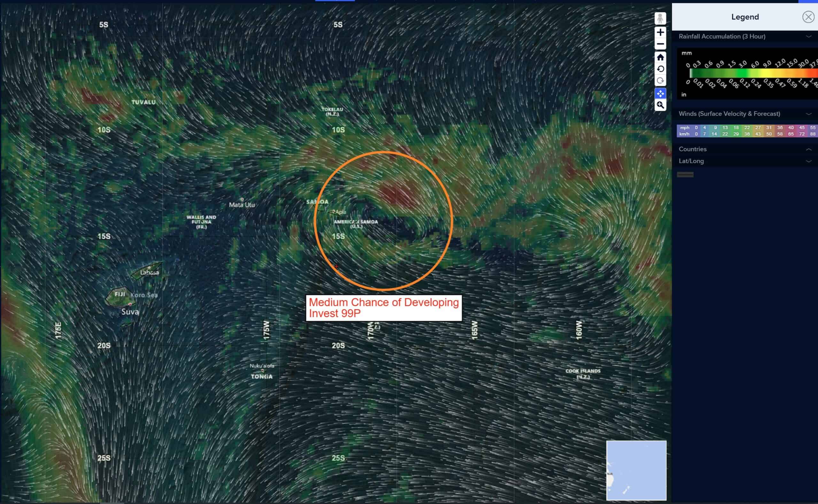Viewport: 818px width, 504px height.
Task: Click the clockwise next extent icon
Action: click(660, 81)
